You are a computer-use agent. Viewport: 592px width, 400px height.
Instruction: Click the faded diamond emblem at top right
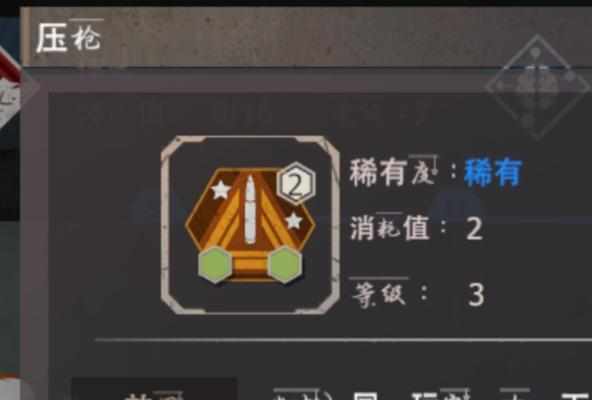point(537,87)
